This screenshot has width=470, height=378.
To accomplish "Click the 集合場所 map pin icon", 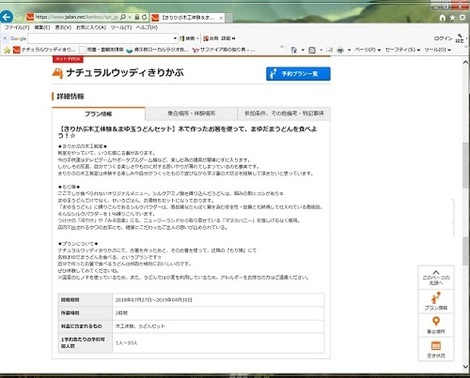I will click(x=436, y=325).
